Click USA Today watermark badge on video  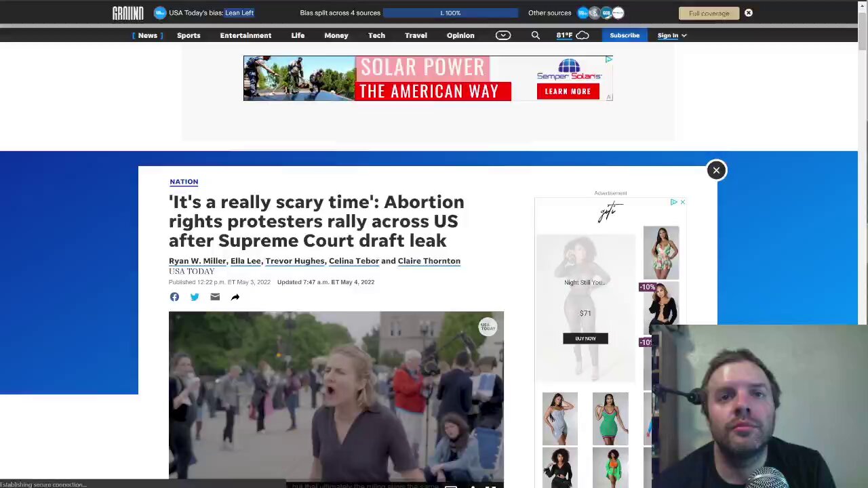[x=488, y=327]
